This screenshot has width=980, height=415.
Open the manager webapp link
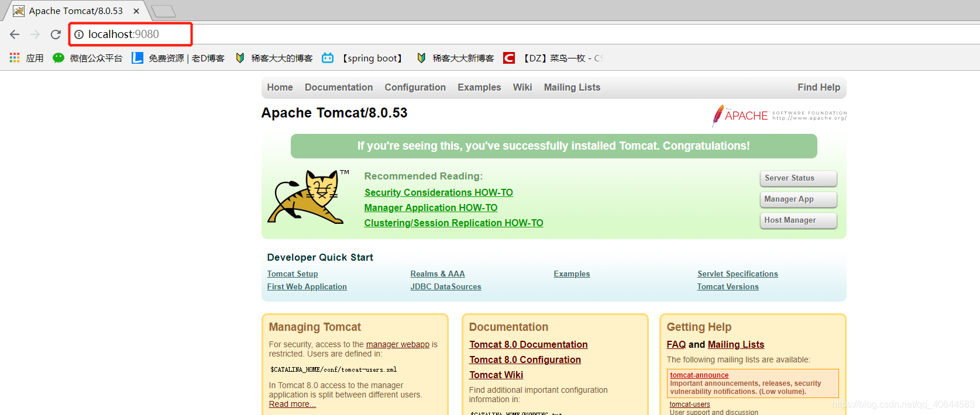click(x=398, y=344)
